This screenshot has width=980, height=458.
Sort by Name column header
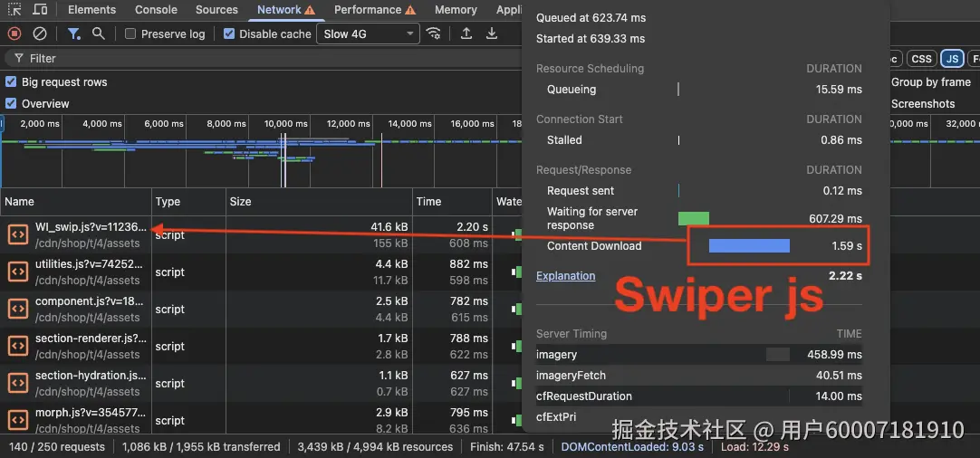(x=75, y=201)
